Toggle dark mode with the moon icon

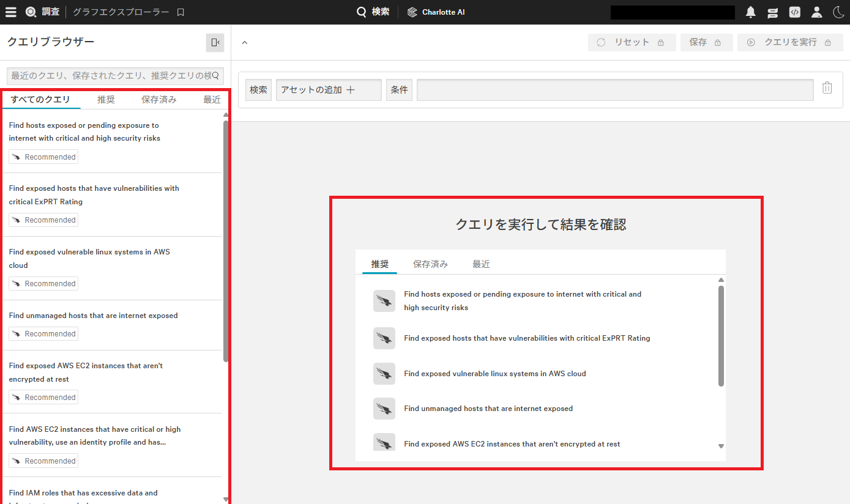pyautogui.click(x=838, y=12)
